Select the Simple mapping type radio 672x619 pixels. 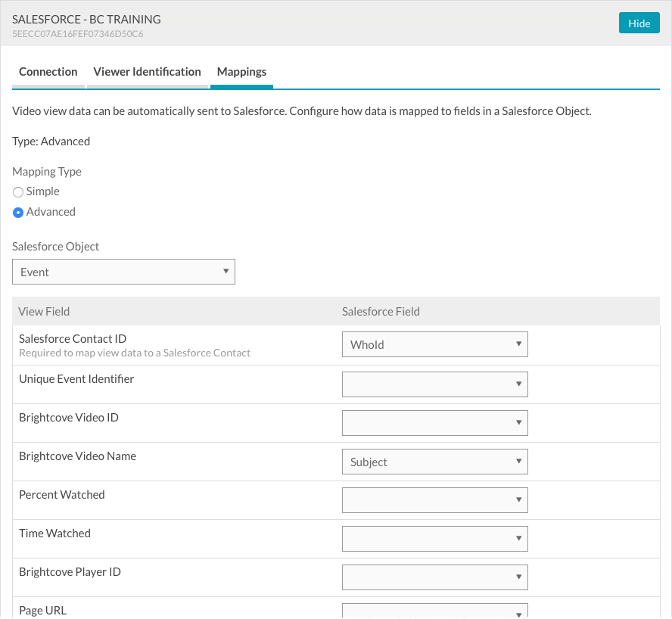(18, 192)
